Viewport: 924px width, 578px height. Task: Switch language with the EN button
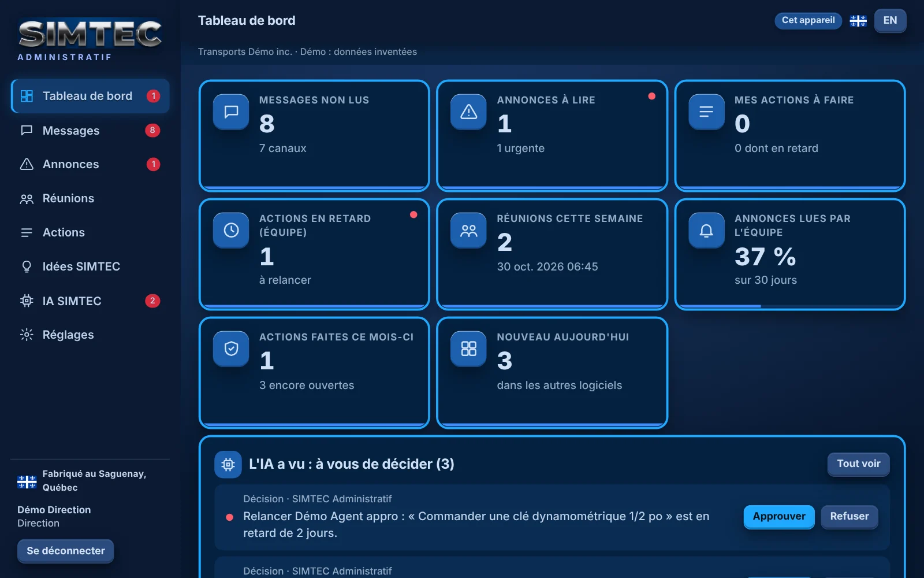point(890,21)
